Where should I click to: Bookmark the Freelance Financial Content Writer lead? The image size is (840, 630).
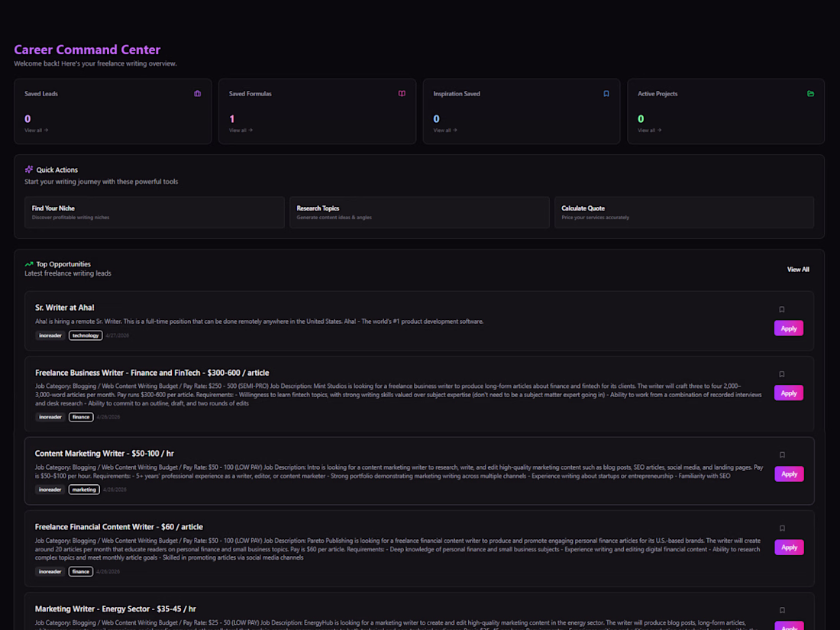[x=782, y=528]
